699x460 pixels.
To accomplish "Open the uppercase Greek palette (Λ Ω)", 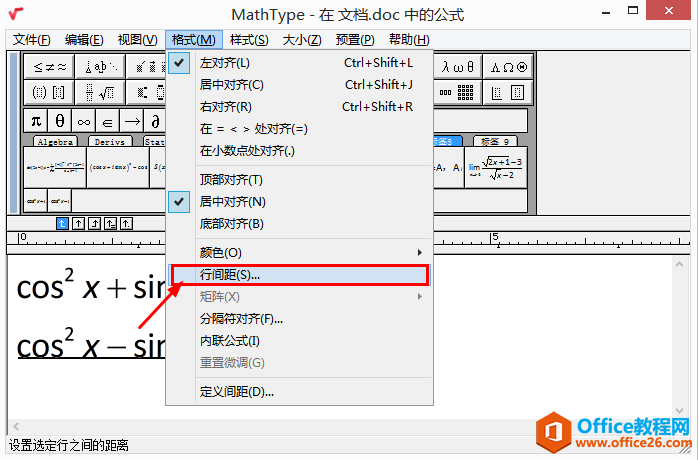I will click(508, 67).
